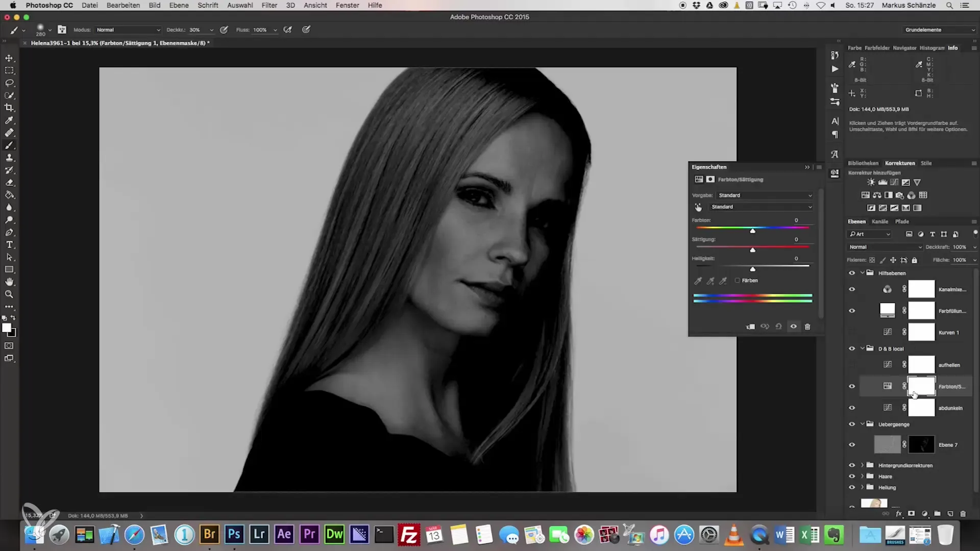980x551 pixels.
Task: Switch to the Kanäle tab
Action: (879, 221)
